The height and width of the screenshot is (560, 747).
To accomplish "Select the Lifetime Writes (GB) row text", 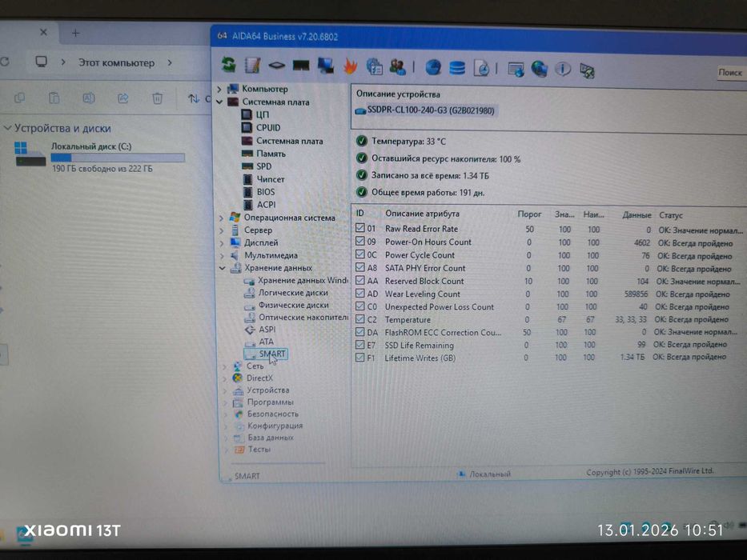I will tap(420, 358).
